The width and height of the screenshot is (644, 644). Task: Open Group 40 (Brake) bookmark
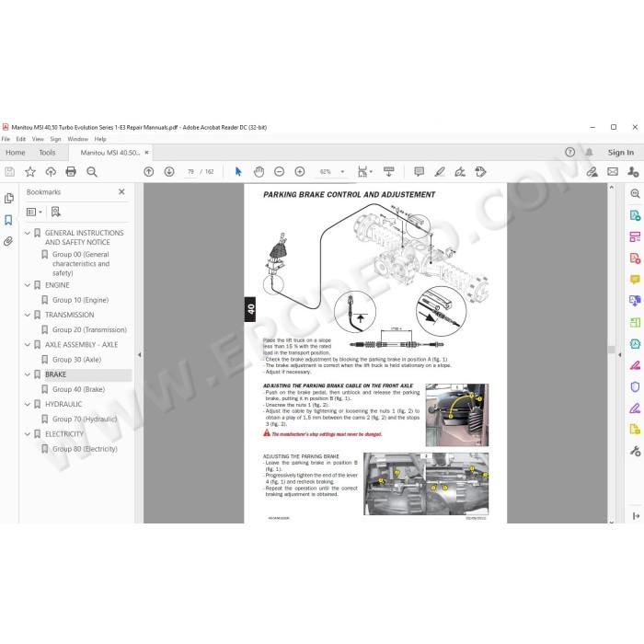(78, 389)
